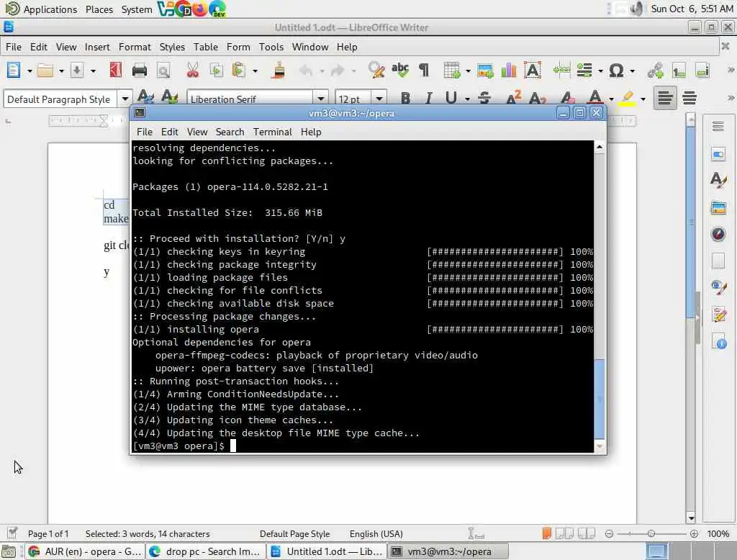Click English (USA) language in status bar
Screen dimensions: 737x560
pyautogui.click(x=376, y=534)
